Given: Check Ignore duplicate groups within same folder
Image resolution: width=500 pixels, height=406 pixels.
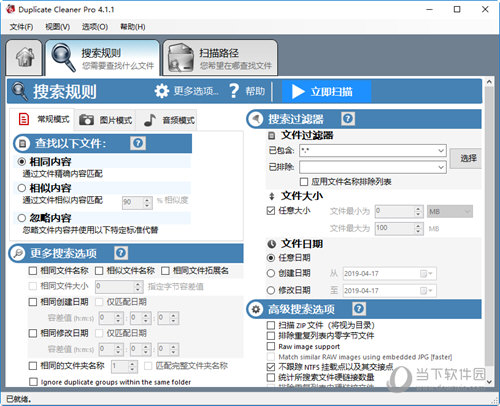Looking at the screenshot, I should click(33, 382).
